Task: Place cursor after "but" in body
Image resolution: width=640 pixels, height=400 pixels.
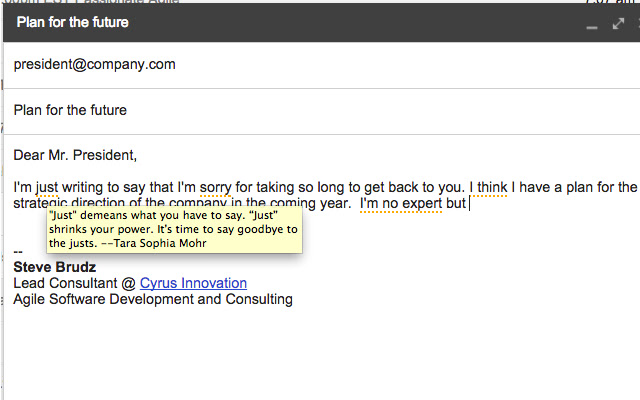Action: (x=468, y=204)
